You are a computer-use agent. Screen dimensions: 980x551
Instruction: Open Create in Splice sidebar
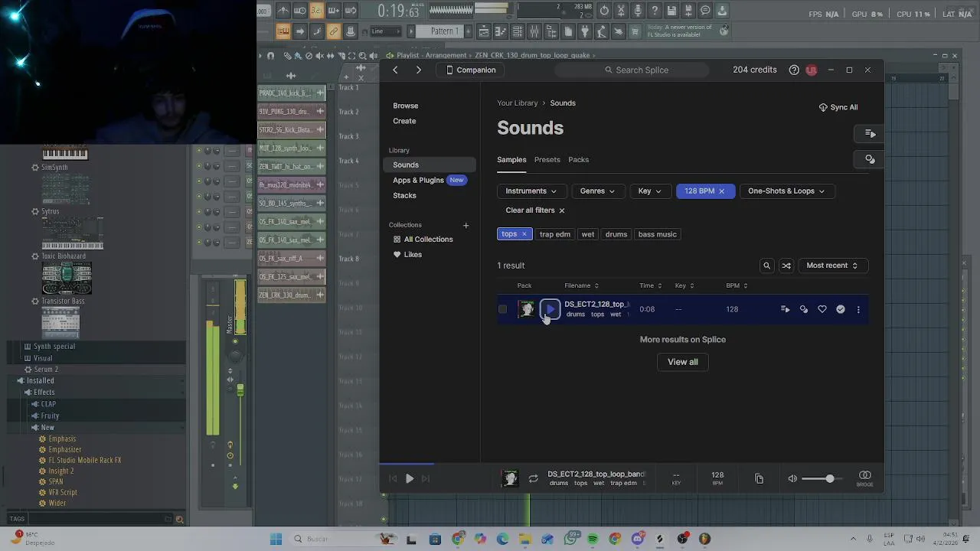404,121
